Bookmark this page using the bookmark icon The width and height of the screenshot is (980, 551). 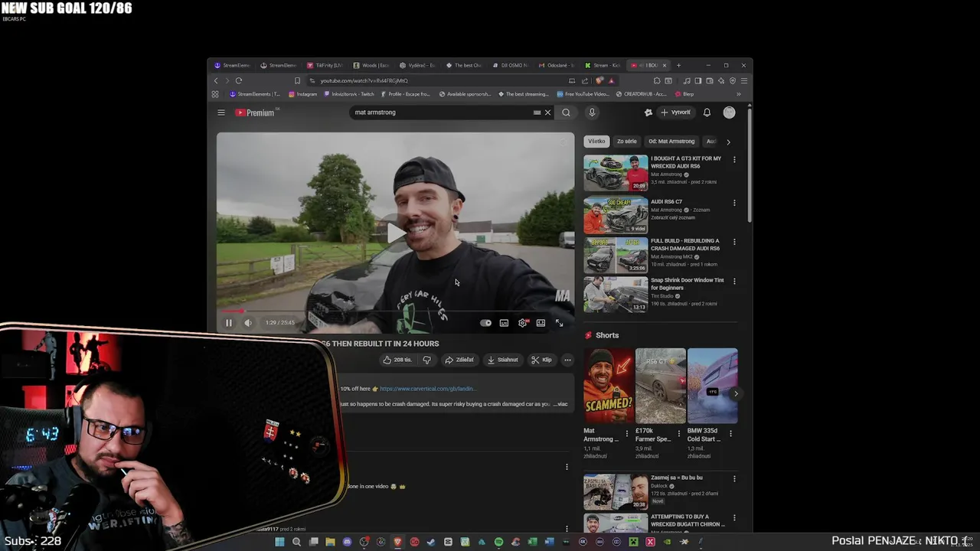point(297,80)
